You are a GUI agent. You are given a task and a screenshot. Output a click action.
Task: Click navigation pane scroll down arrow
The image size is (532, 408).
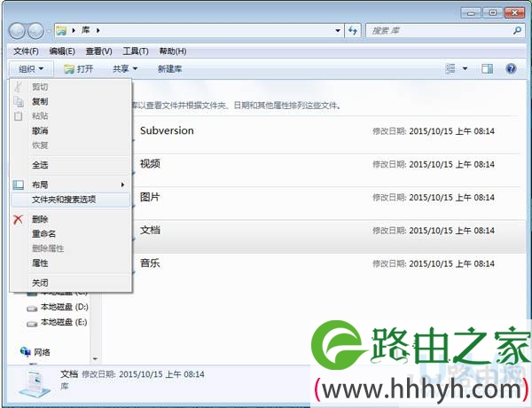tap(95, 359)
